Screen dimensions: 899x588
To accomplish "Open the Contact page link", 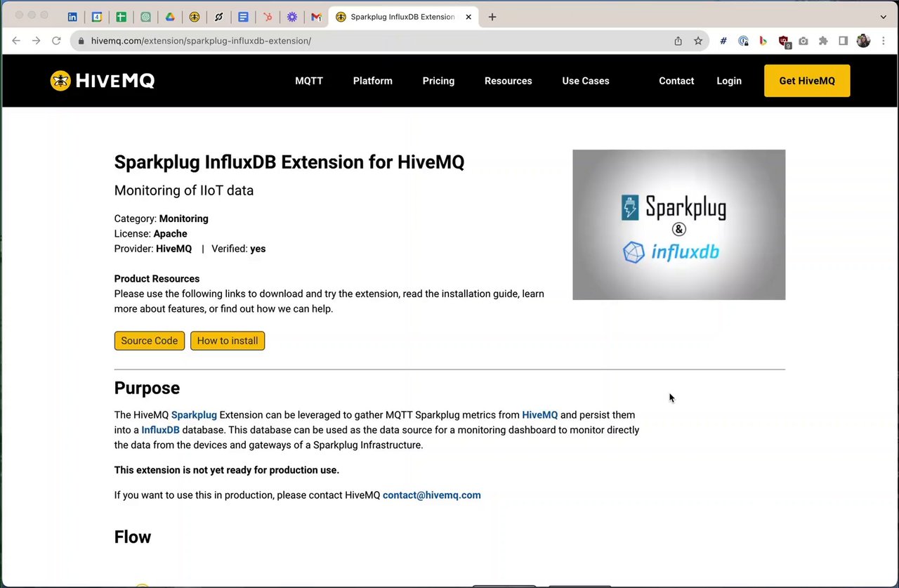I will 676,81.
